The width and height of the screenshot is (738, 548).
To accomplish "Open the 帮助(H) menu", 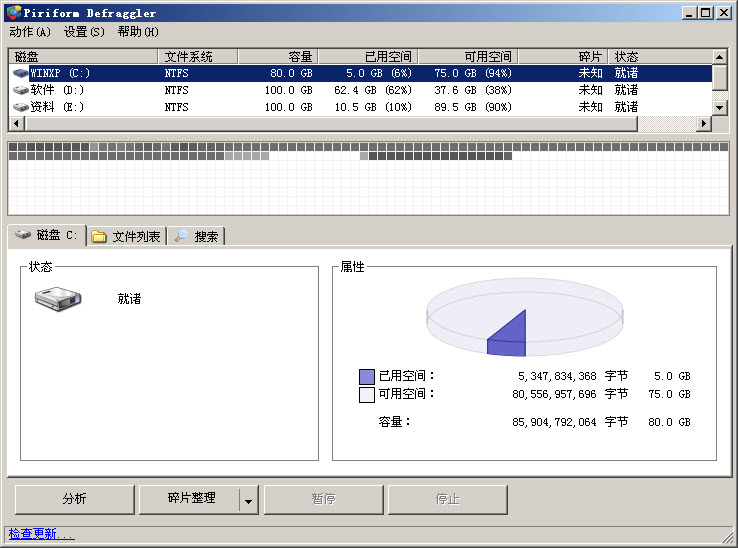I will click(138, 32).
